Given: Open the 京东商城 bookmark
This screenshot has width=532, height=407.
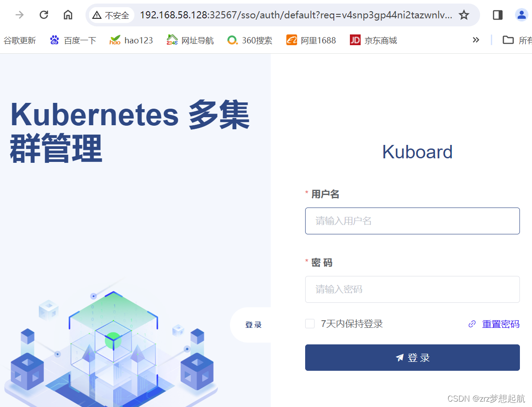Looking at the screenshot, I should (x=373, y=40).
